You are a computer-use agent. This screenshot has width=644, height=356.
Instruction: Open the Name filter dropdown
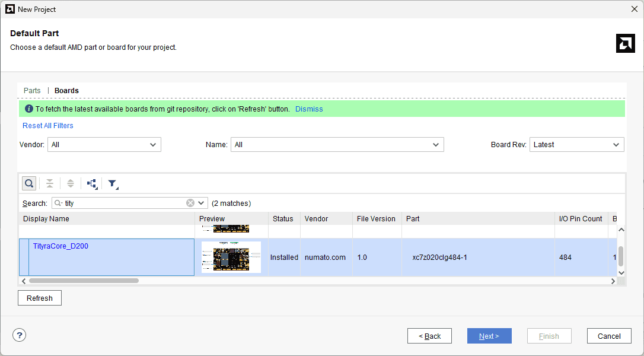pyautogui.click(x=337, y=145)
